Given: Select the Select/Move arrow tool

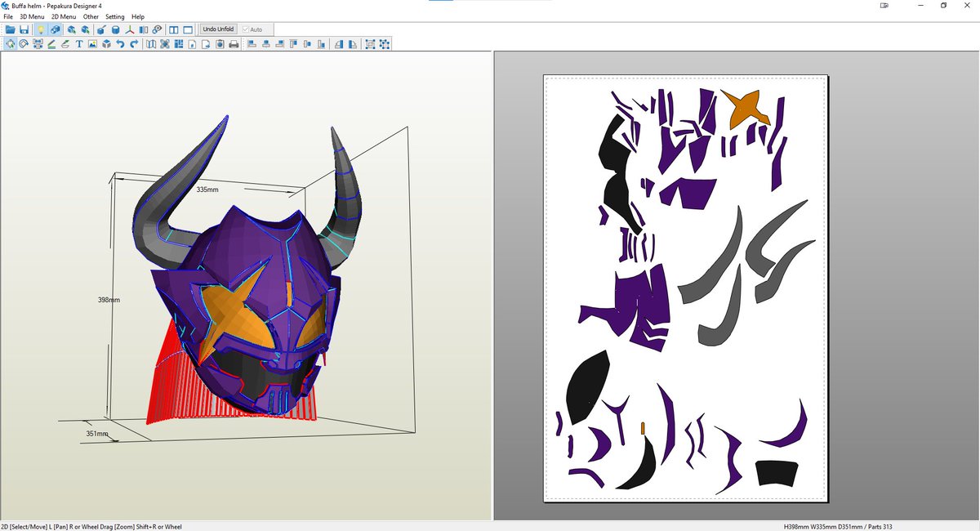Looking at the screenshot, I should pyautogui.click(x=11, y=43).
